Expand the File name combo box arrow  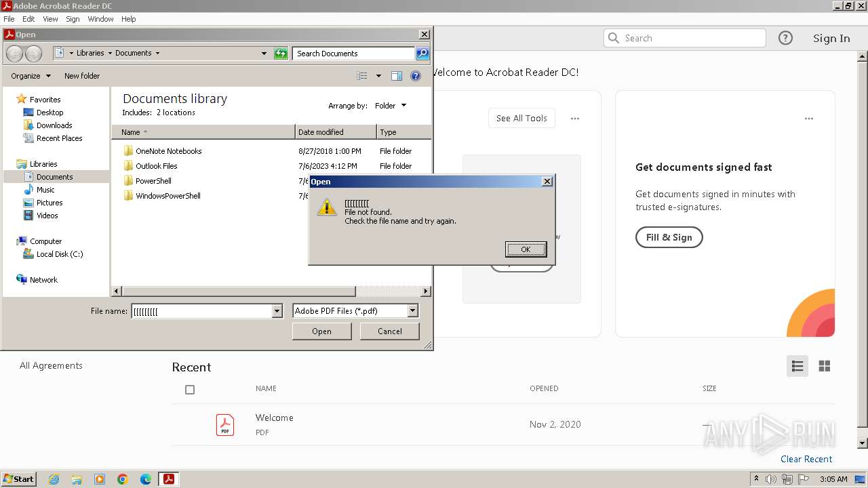tap(277, 311)
